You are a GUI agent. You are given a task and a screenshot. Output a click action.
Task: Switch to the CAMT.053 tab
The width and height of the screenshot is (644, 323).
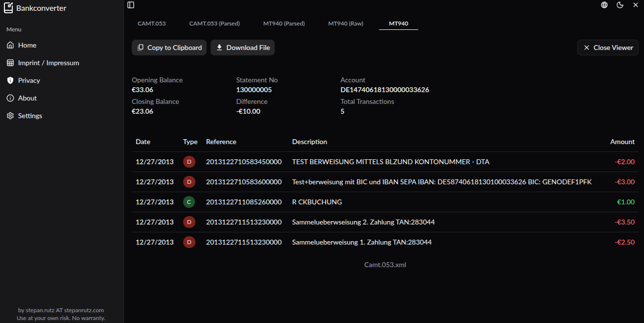(151, 24)
